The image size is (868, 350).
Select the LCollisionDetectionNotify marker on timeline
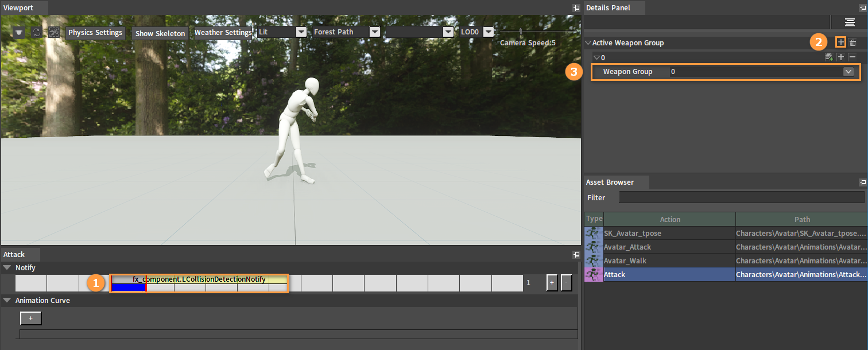[199, 279]
